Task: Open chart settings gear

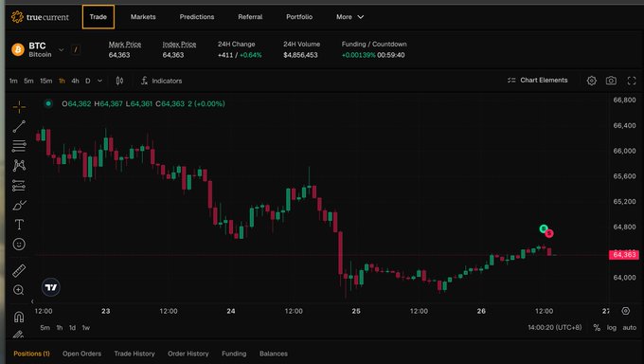Action: (591, 81)
